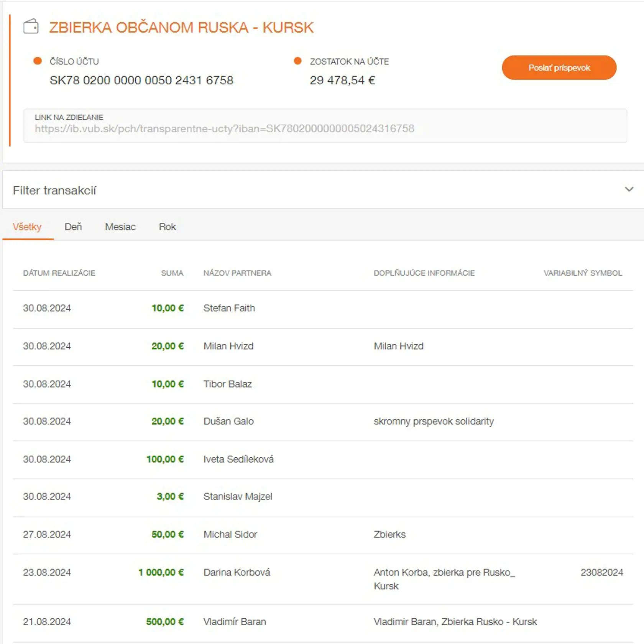
Task: Click the 3,00 € amount
Action: (170, 497)
